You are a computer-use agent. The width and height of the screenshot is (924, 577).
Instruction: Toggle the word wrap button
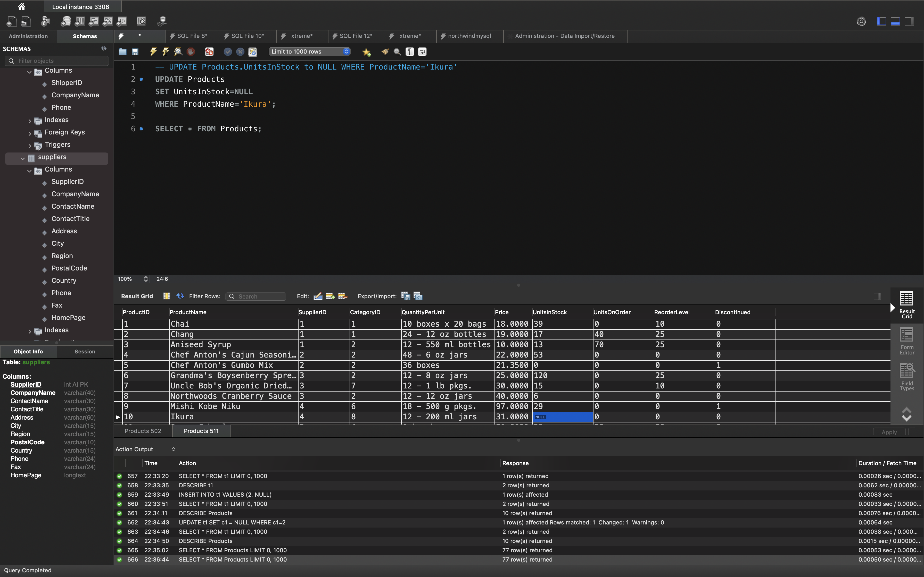coord(422,52)
